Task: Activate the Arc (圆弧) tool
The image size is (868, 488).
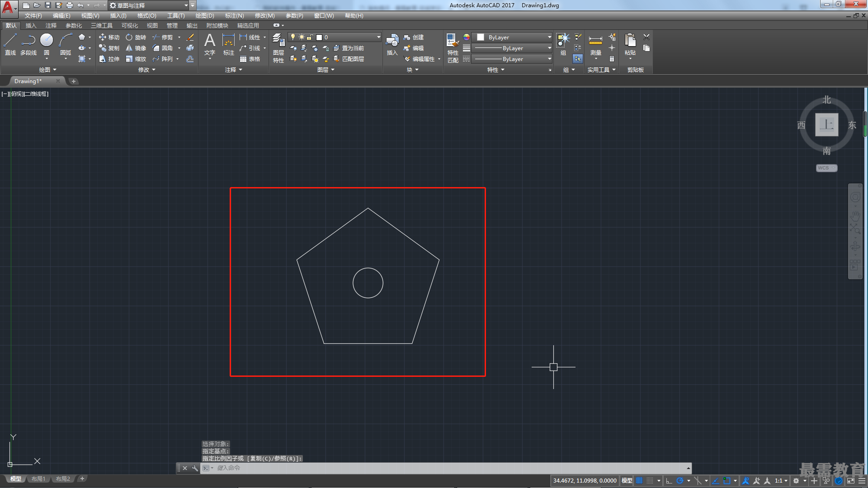Action: [x=66, y=44]
